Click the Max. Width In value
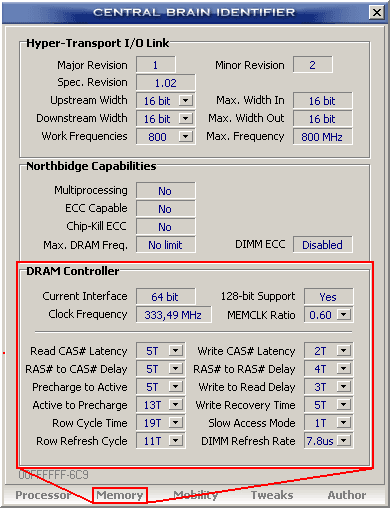Image resolution: width=390 pixels, height=508 pixels. click(323, 101)
